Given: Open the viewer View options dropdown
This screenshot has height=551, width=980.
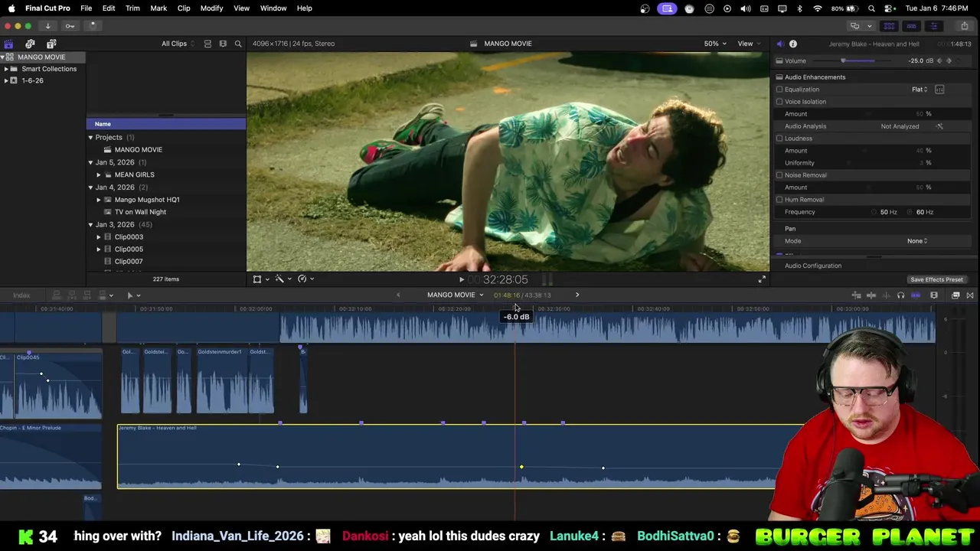Looking at the screenshot, I should click(x=749, y=44).
